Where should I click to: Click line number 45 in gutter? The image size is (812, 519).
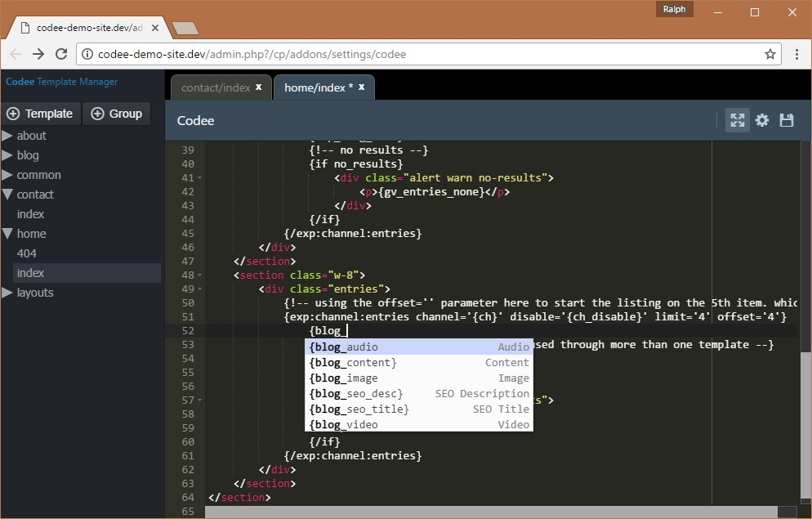(188, 234)
